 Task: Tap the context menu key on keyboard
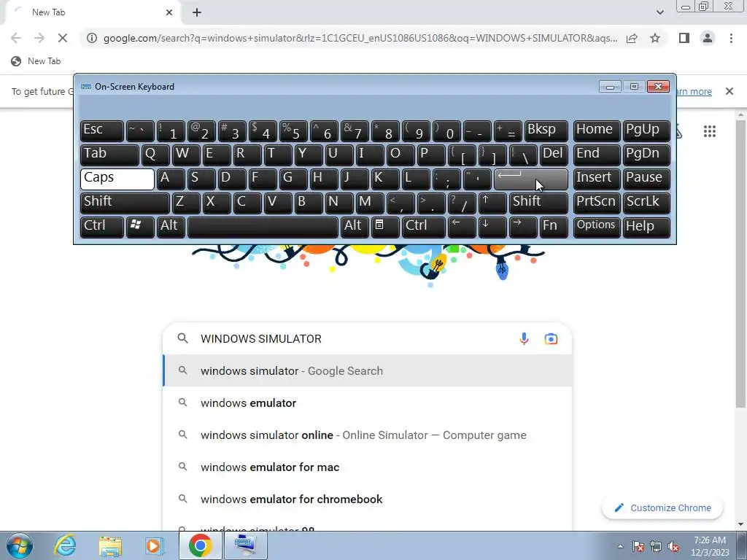(385, 227)
